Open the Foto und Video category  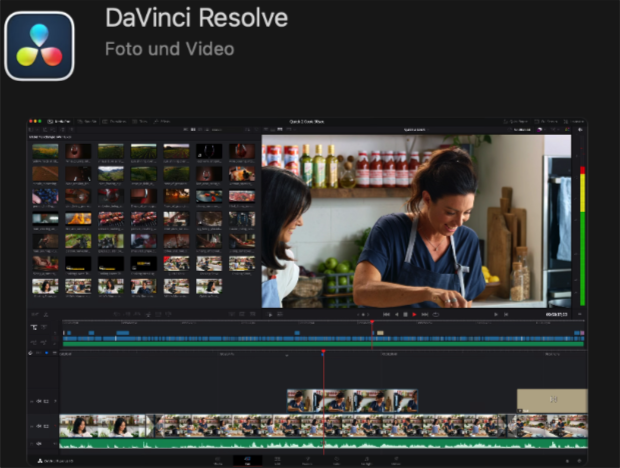(x=170, y=49)
